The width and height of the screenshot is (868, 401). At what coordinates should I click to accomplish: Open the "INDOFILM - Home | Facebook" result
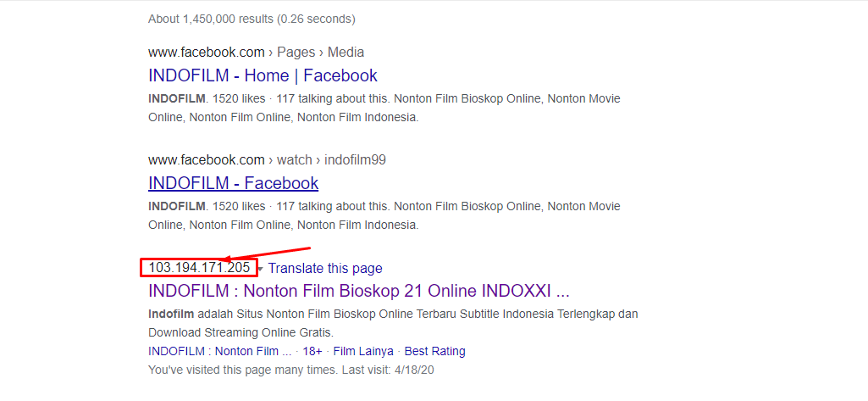(x=263, y=75)
